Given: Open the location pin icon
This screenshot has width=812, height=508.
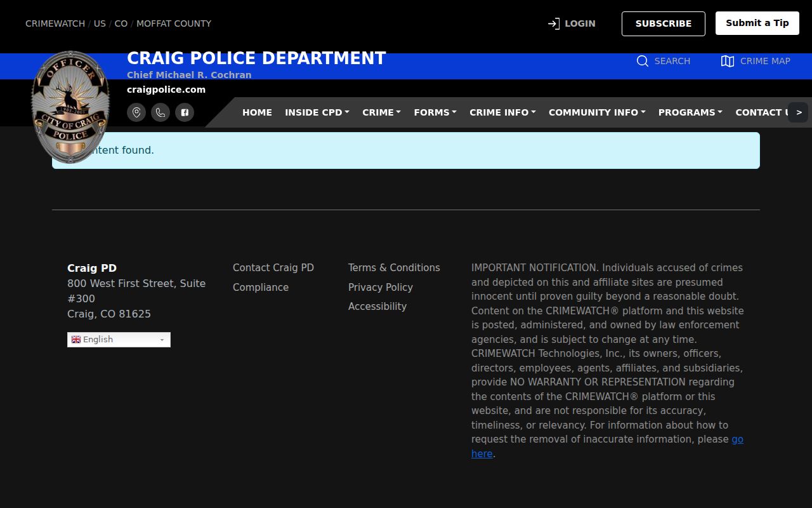Looking at the screenshot, I should click(136, 112).
